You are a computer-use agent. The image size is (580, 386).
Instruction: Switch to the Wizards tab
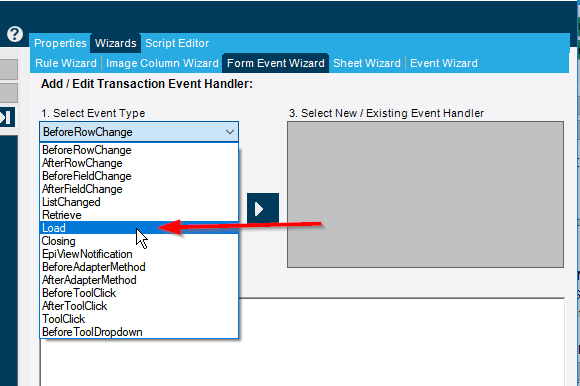tap(115, 43)
